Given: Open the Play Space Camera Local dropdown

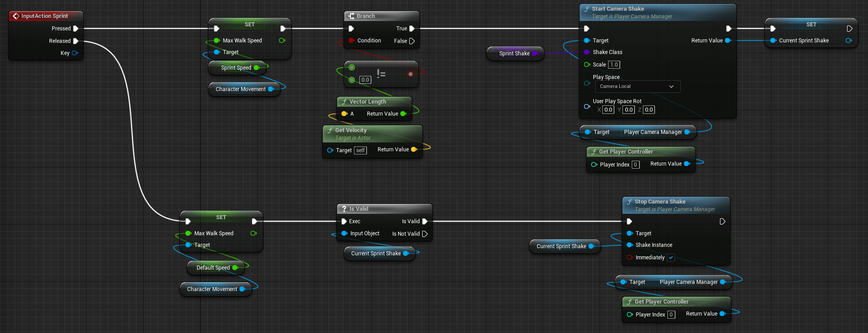Looking at the screenshot, I should [x=638, y=87].
